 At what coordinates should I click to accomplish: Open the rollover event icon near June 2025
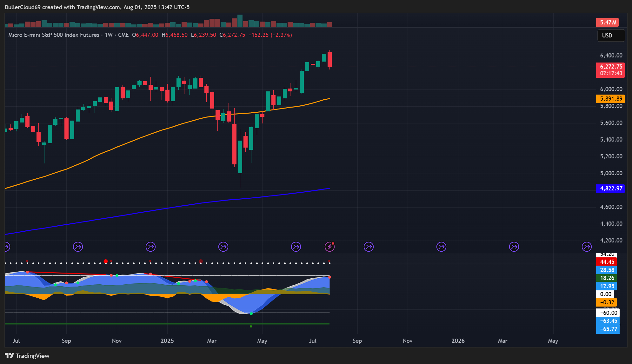[x=296, y=247]
